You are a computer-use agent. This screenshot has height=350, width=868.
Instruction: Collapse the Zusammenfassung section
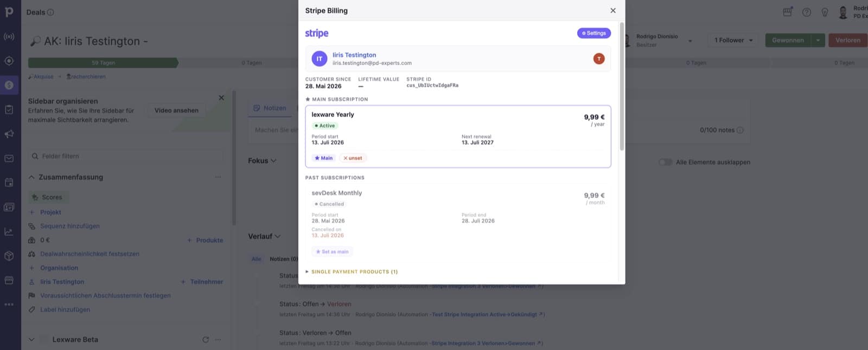pos(31,177)
